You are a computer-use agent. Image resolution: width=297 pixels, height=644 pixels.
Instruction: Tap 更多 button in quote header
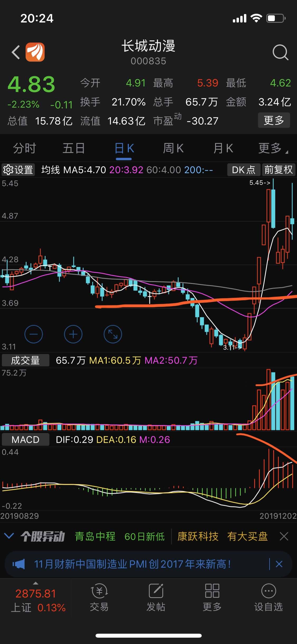pyautogui.click(x=274, y=120)
